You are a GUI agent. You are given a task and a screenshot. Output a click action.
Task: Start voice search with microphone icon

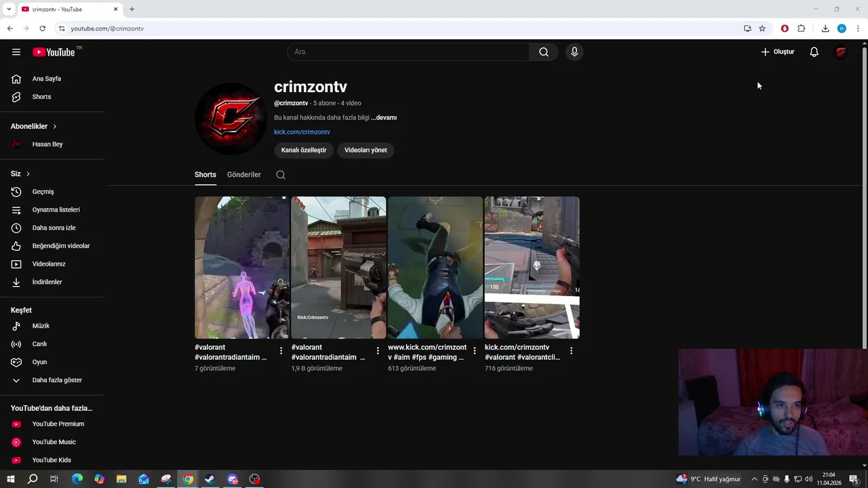click(574, 52)
